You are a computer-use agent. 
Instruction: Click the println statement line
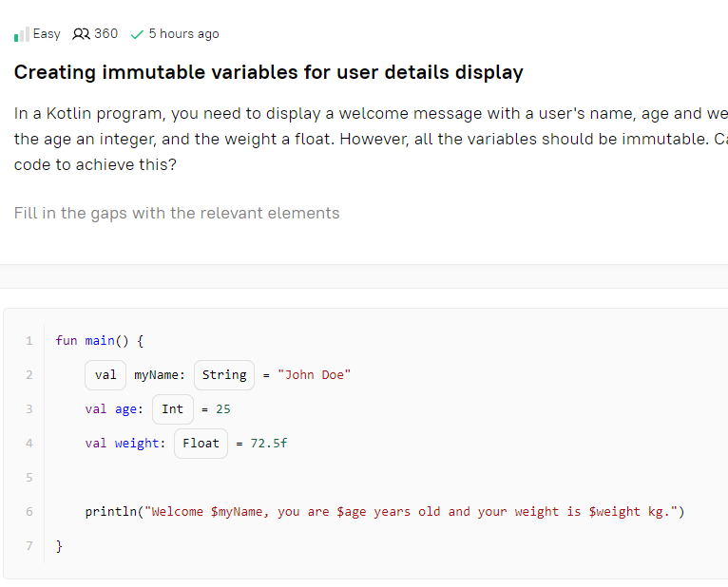385,512
